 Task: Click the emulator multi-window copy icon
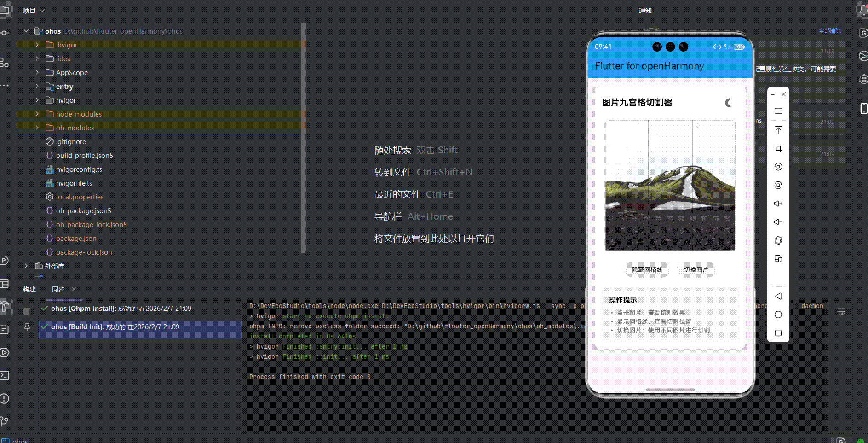pyautogui.click(x=778, y=259)
